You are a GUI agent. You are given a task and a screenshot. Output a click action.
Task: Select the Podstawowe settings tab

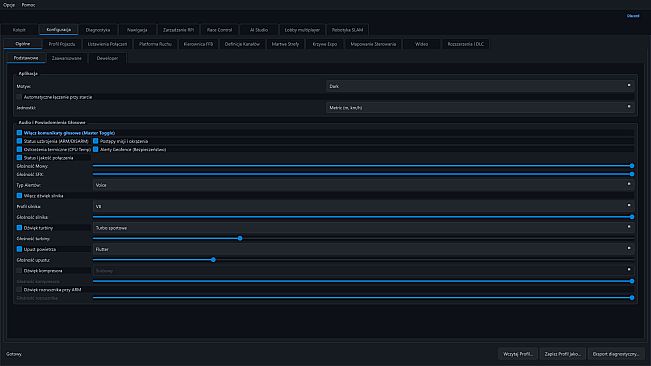(x=26, y=58)
